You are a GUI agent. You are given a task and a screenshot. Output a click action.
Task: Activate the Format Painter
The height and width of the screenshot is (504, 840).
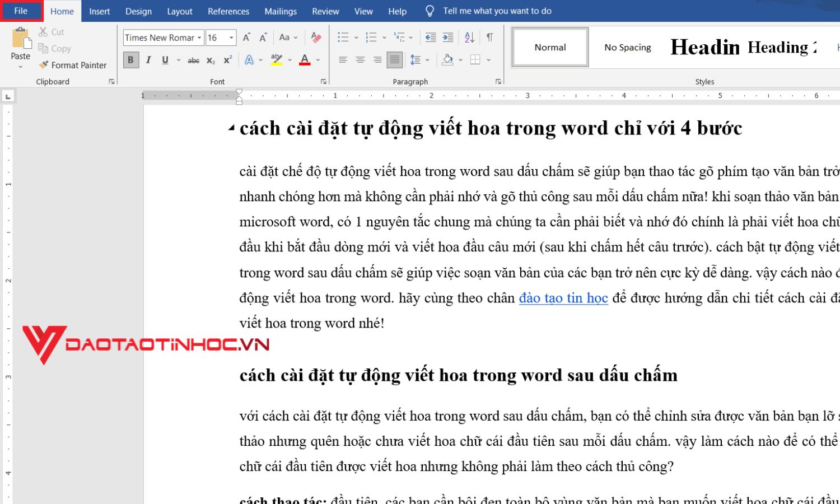point(73,65)
